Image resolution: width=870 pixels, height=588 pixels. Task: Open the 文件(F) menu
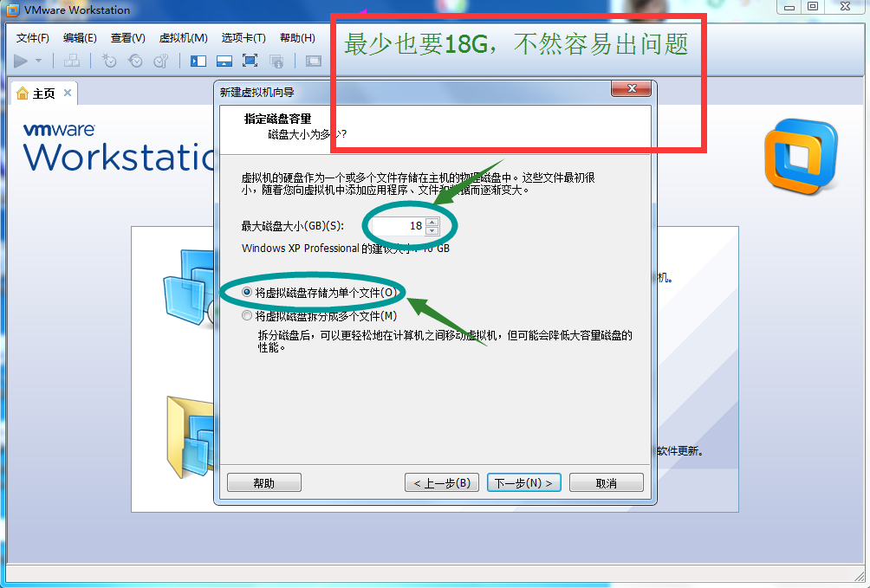pyautogui.click(x=33, y=38)
